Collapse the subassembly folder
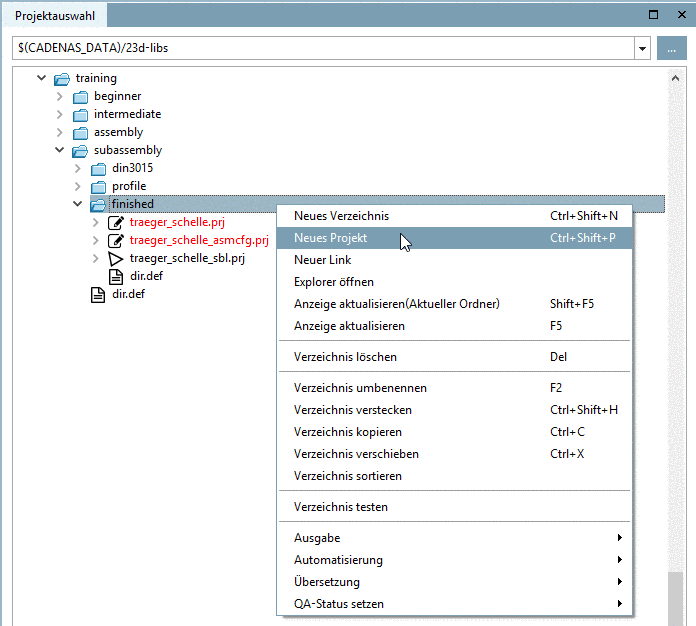696x626 pixels. [x=59, y=150]
